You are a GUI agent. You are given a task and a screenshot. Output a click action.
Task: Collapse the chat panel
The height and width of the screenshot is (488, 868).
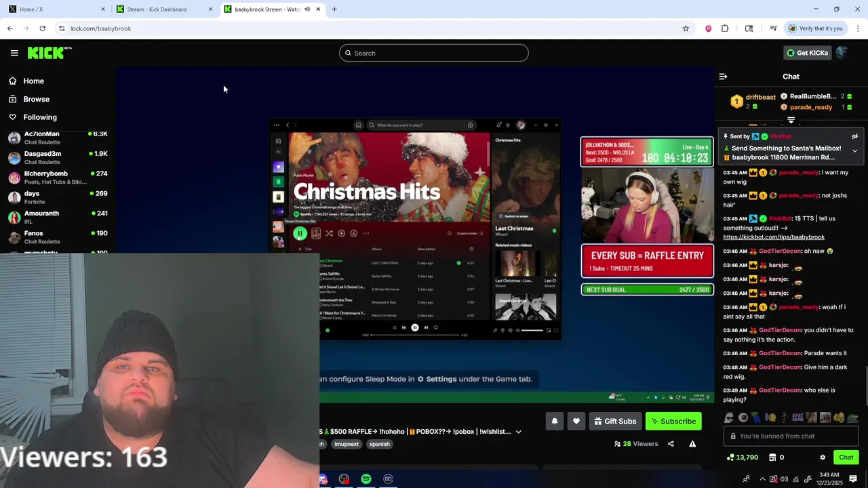pos(723,77)
